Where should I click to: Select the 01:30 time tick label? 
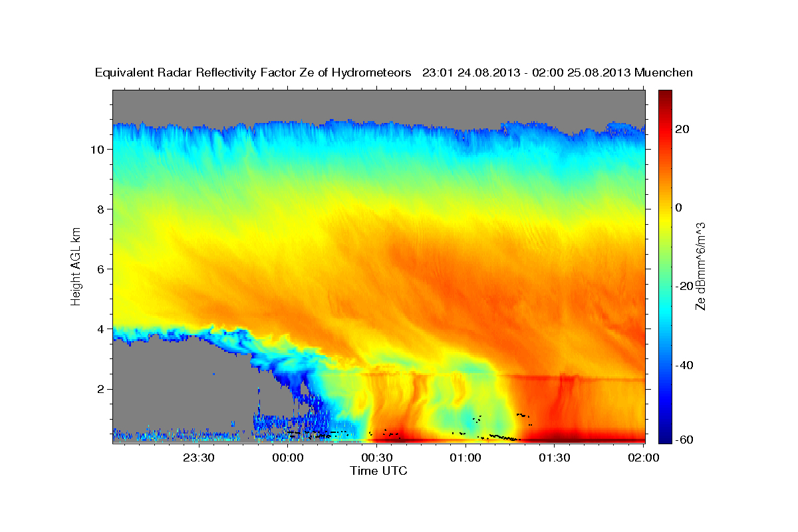(x=555, y=458)
